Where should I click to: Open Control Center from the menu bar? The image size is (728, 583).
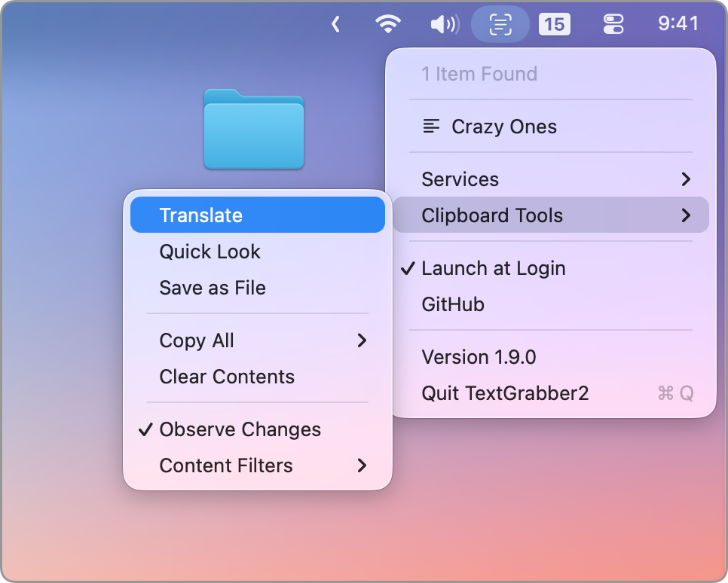point(613,23)
